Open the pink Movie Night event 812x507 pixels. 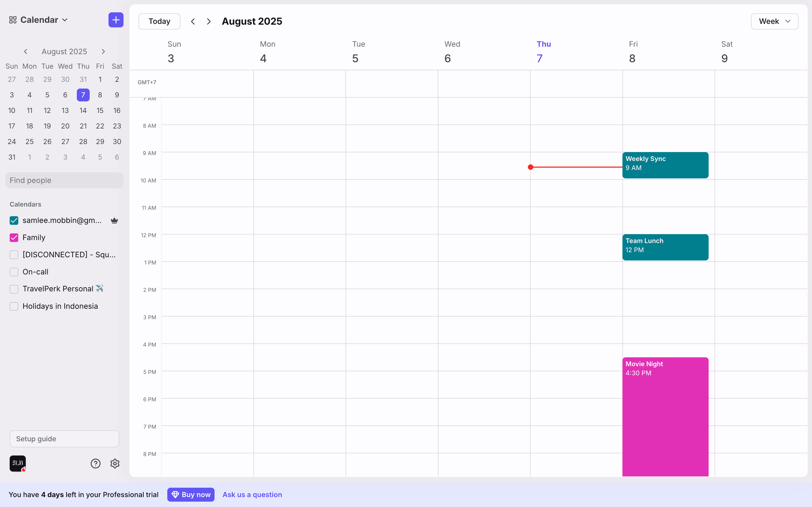pyautogui.click(x=665, y=416)
